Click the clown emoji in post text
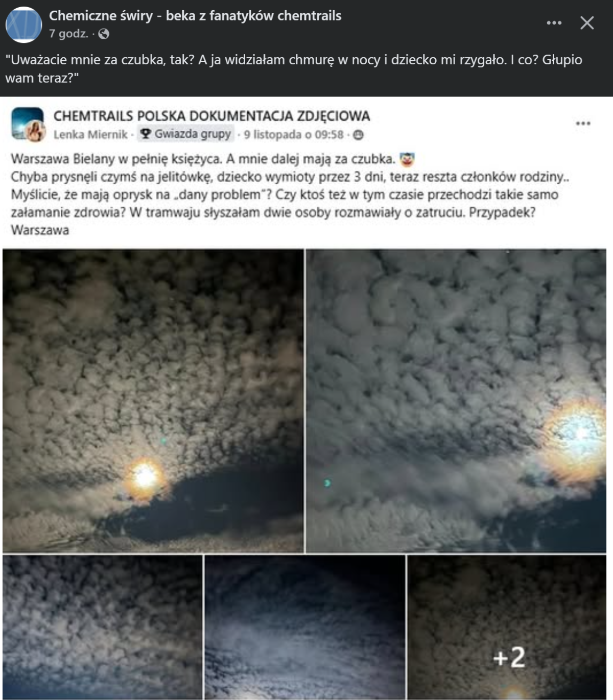 [407, 159]
